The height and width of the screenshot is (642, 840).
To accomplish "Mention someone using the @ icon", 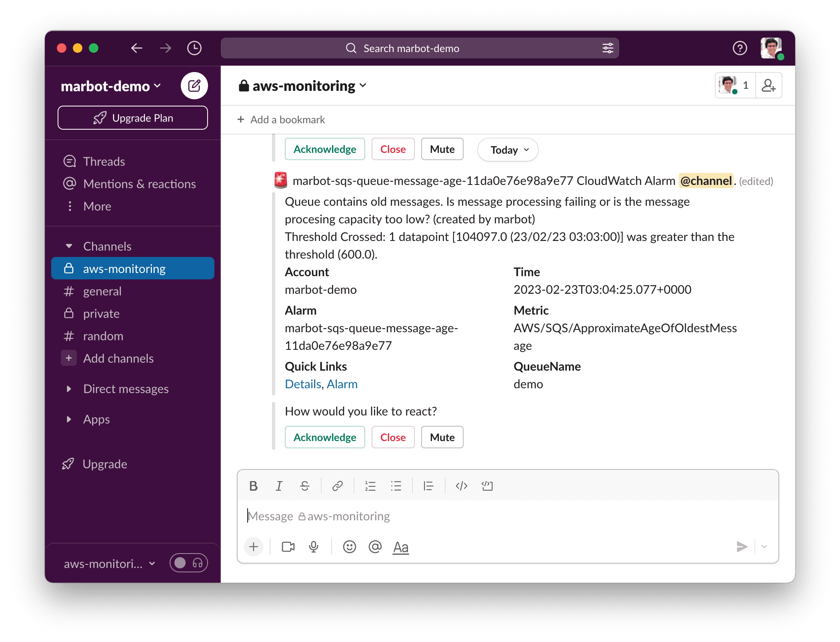I will tap(375, 547).
